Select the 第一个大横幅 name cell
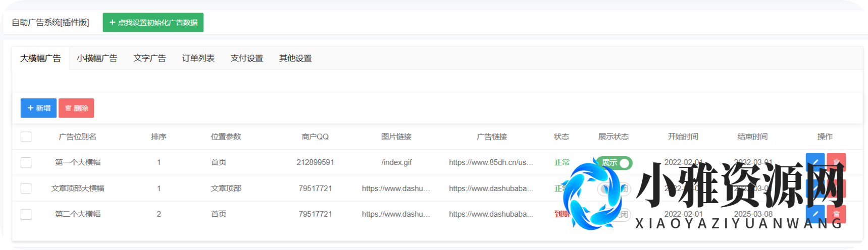 point(78,162)
